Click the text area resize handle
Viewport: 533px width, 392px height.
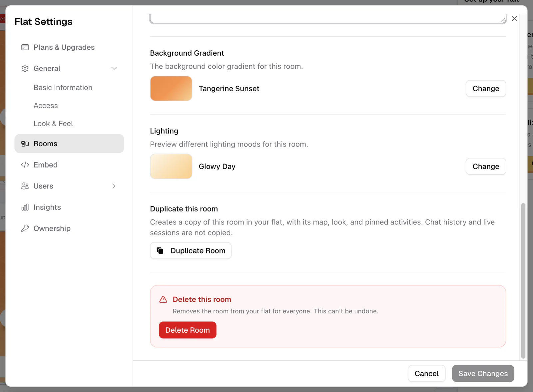[x=503, y=20]
